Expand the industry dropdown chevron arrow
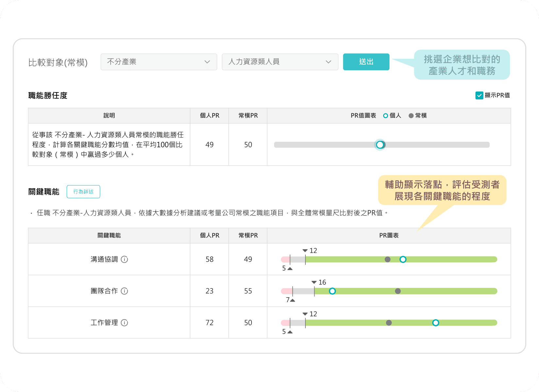Viewport: 539px width, 392px height. [x=207, y=62]
